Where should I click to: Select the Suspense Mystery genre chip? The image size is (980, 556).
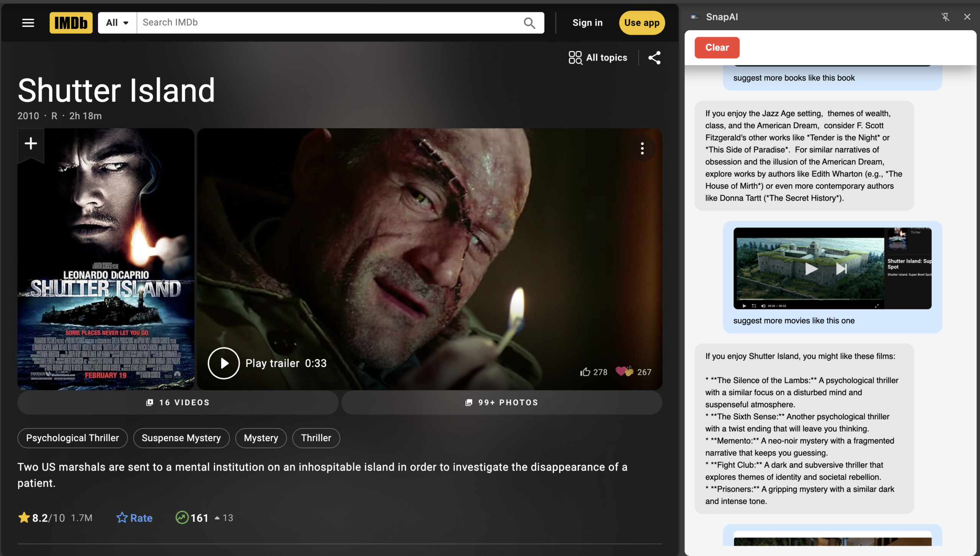click(181, 438)
